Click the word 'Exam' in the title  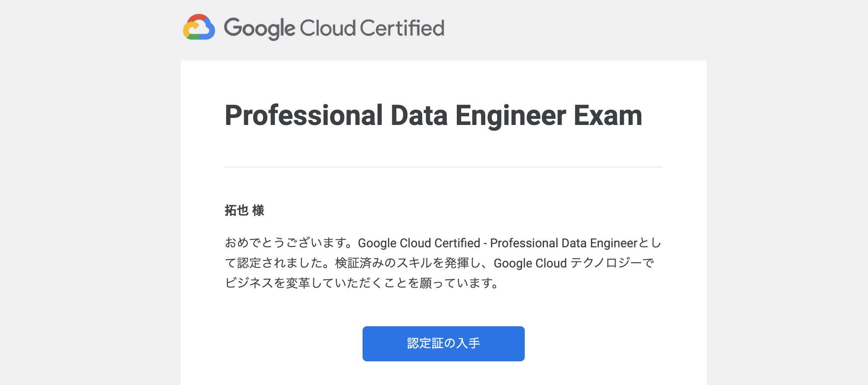click(608, 116)
